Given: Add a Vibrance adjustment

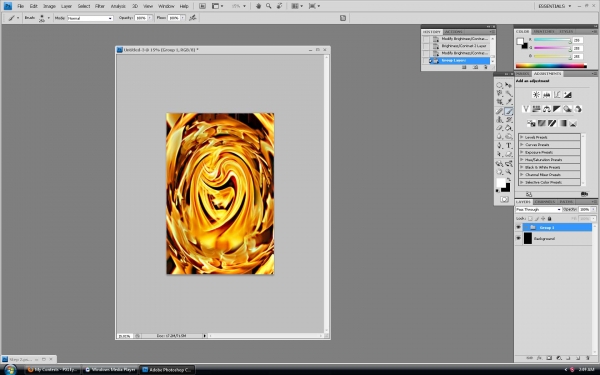Looking at the screenshot, I should click(526, 109).
